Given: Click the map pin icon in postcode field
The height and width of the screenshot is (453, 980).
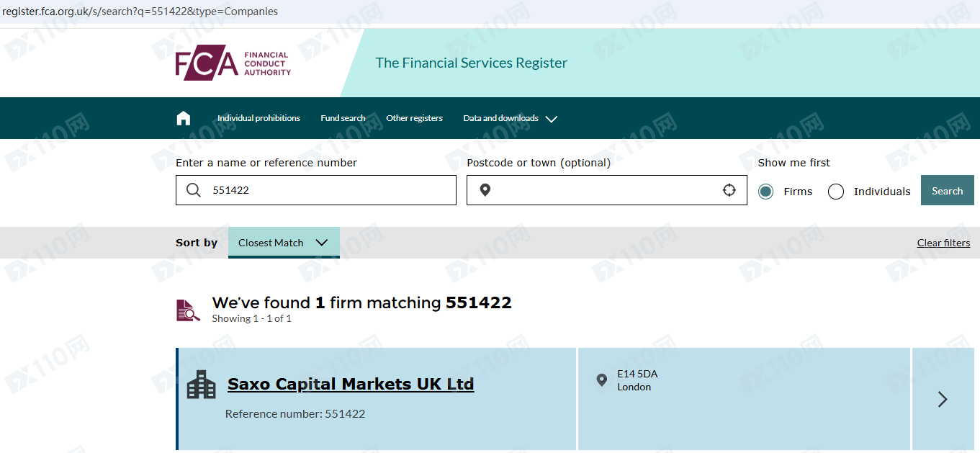Looking at the screenshot, I should [x=485, y=190].
